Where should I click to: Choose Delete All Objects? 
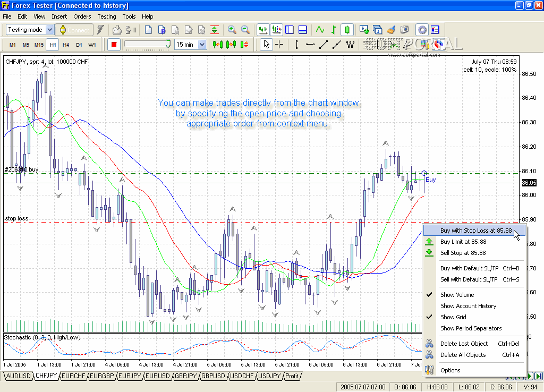[474, 355]
